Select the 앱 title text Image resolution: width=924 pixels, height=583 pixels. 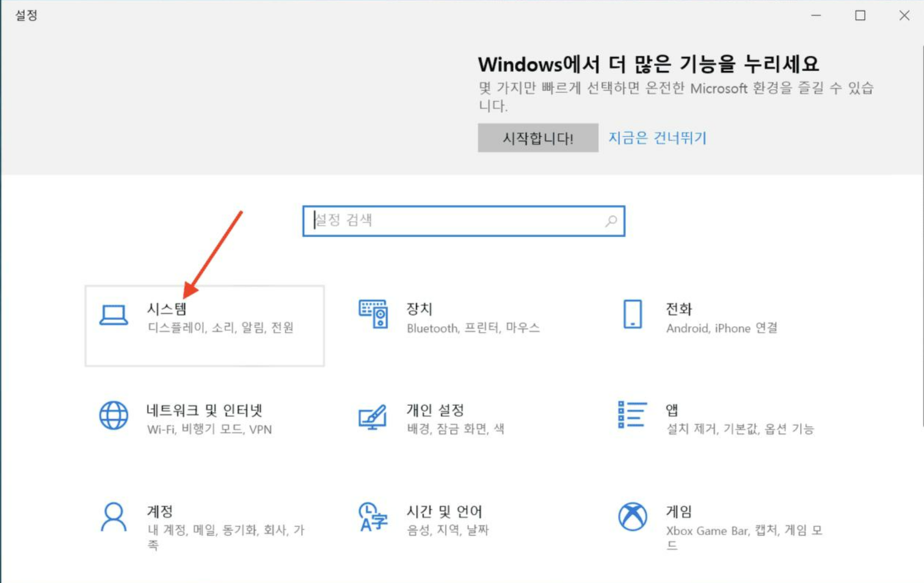(x=672, y=410)
